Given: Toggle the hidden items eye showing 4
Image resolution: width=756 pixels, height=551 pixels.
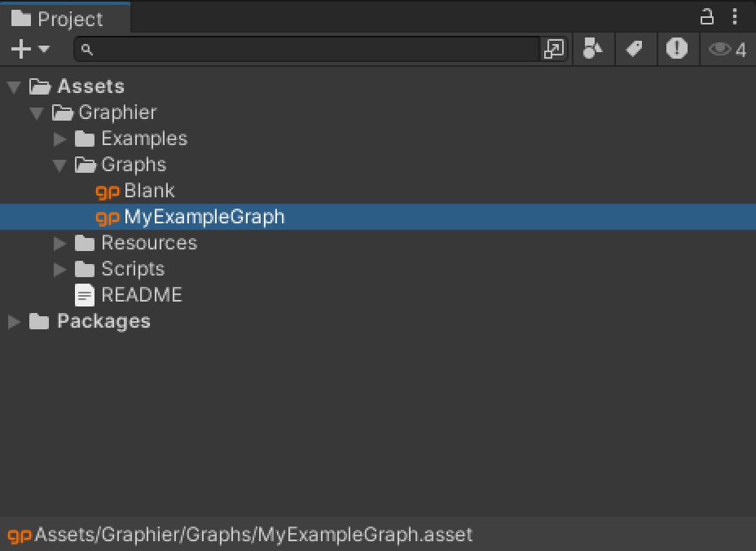Looking at the screenshot, I should (726, 49).
